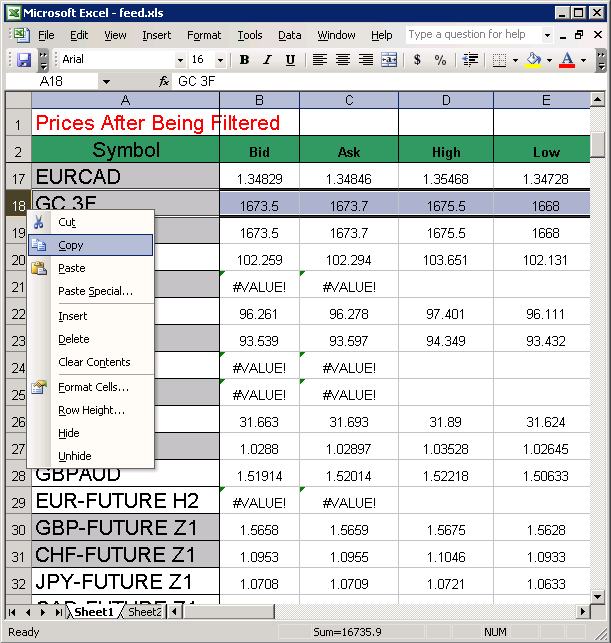Expand the Name Box dropdown
611x643 pixels.
pyautogui.click(x=106, y=81)
